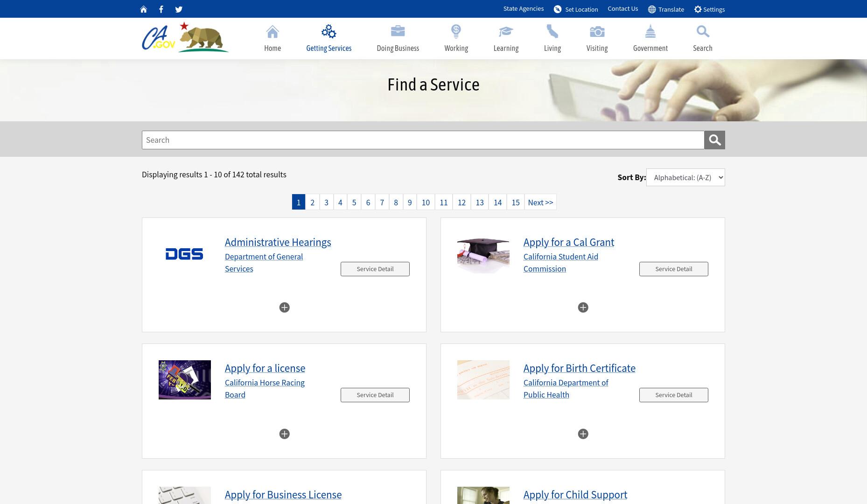Open California Horse Racing Board link

click(265, 389)
